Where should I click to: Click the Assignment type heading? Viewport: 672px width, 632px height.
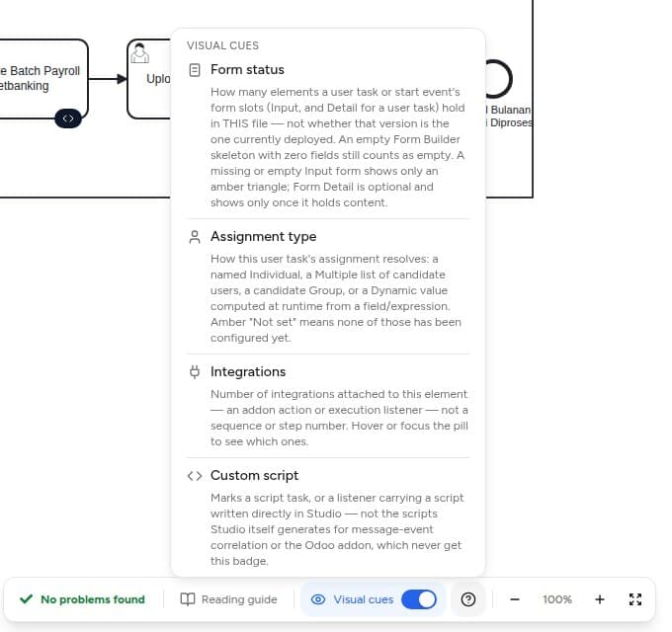tap(263, 237)
